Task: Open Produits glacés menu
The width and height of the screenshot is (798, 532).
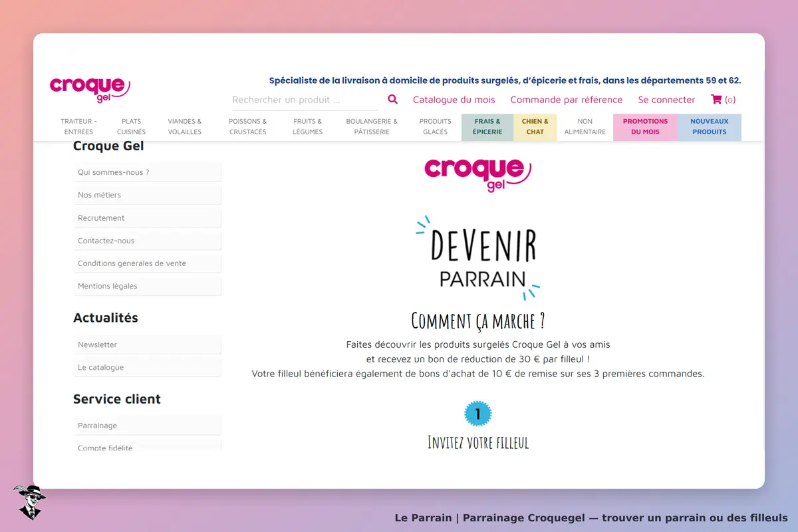Action: pos(436,126)
